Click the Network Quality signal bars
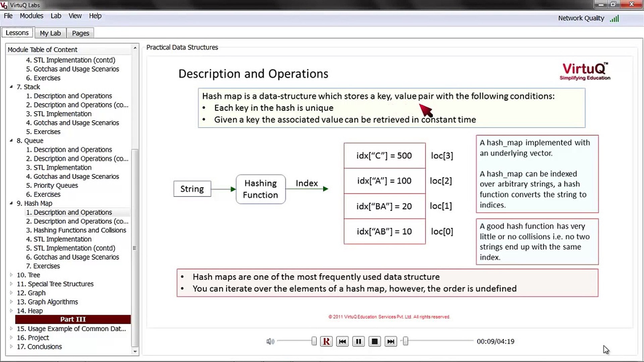This screenshot has height=362, width=644. pyautogui.click(x=615, y=18)
